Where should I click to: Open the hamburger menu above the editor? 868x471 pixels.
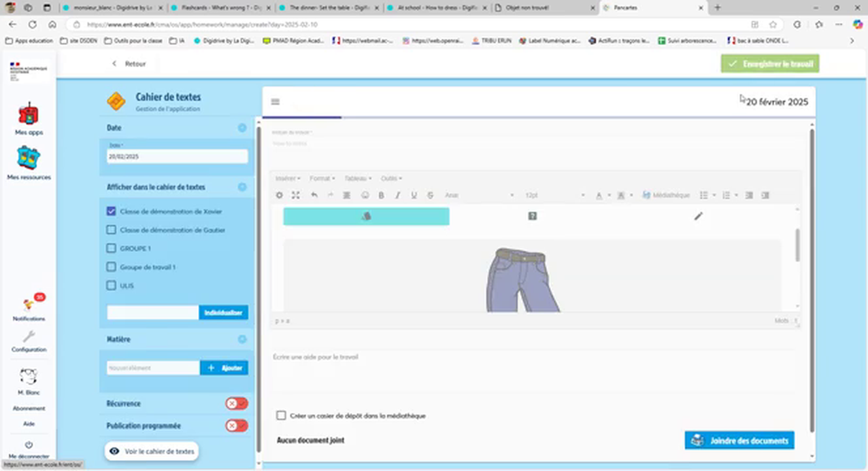(275, 101)
